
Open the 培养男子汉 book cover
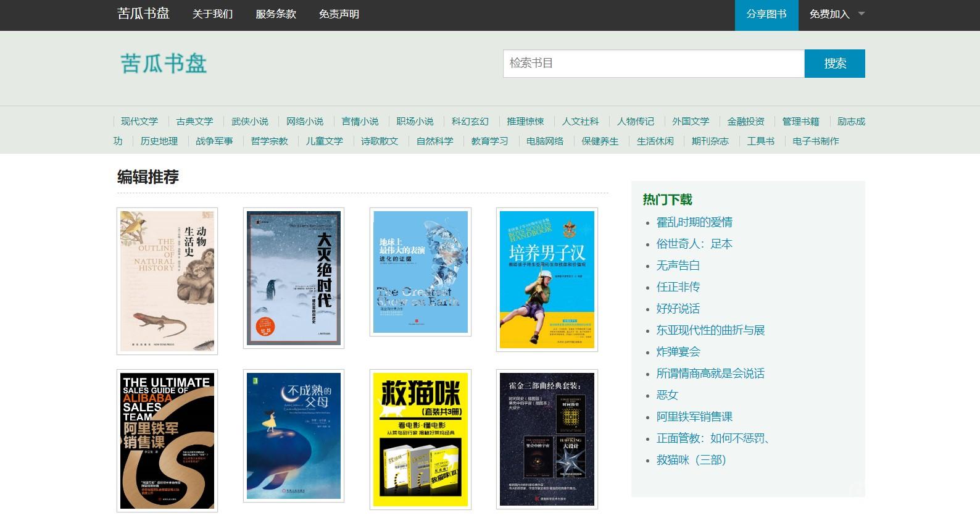point(547,280)
